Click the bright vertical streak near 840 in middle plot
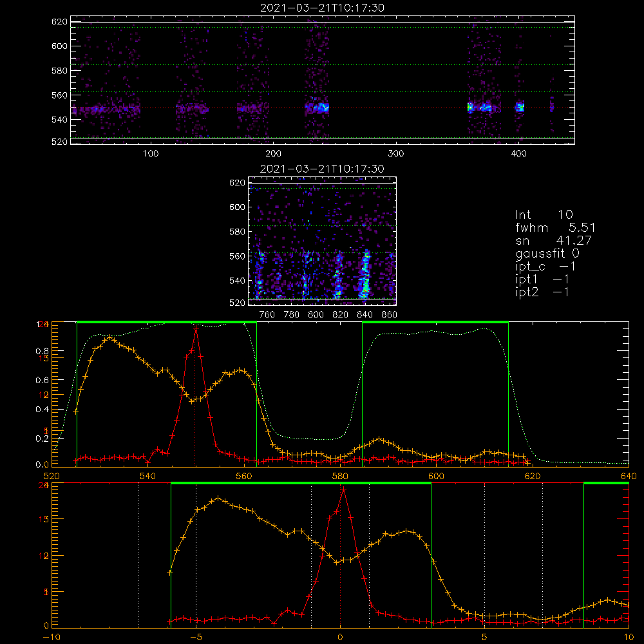 coord(365,274)
